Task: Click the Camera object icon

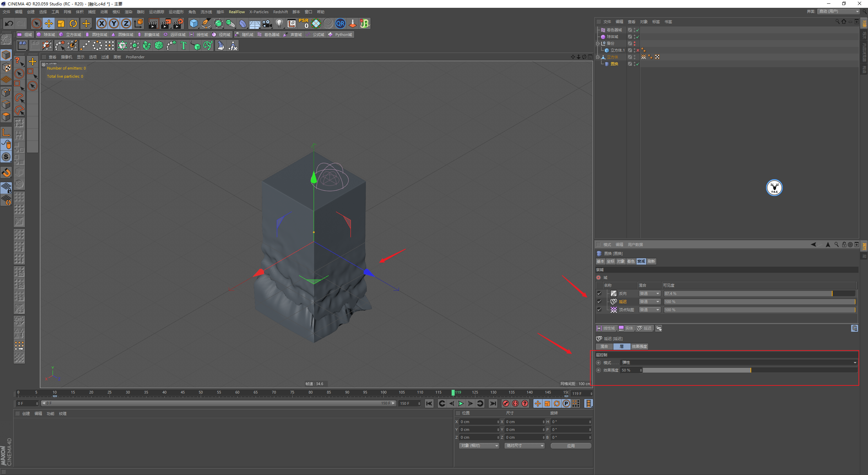Action: pos(267,23)
